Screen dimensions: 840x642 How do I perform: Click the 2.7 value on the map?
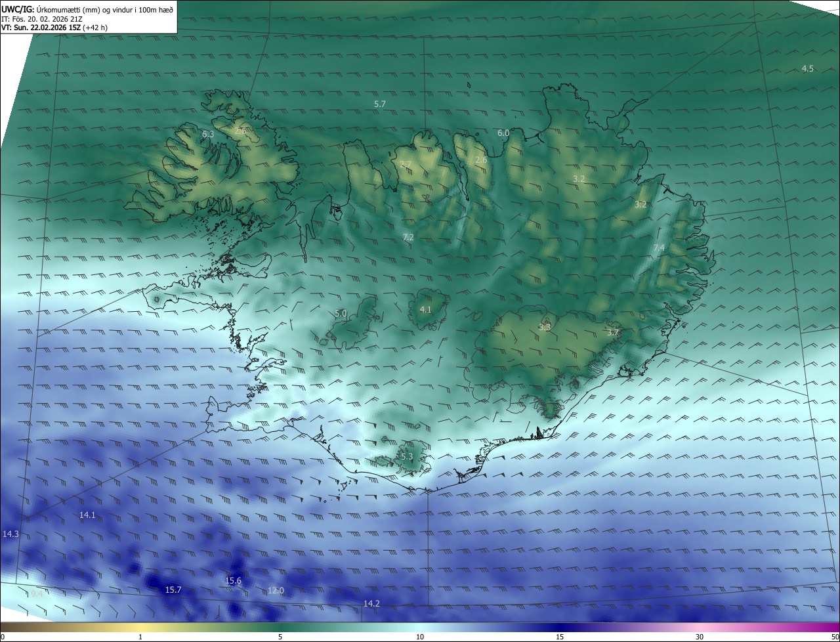tap(406, 164)
